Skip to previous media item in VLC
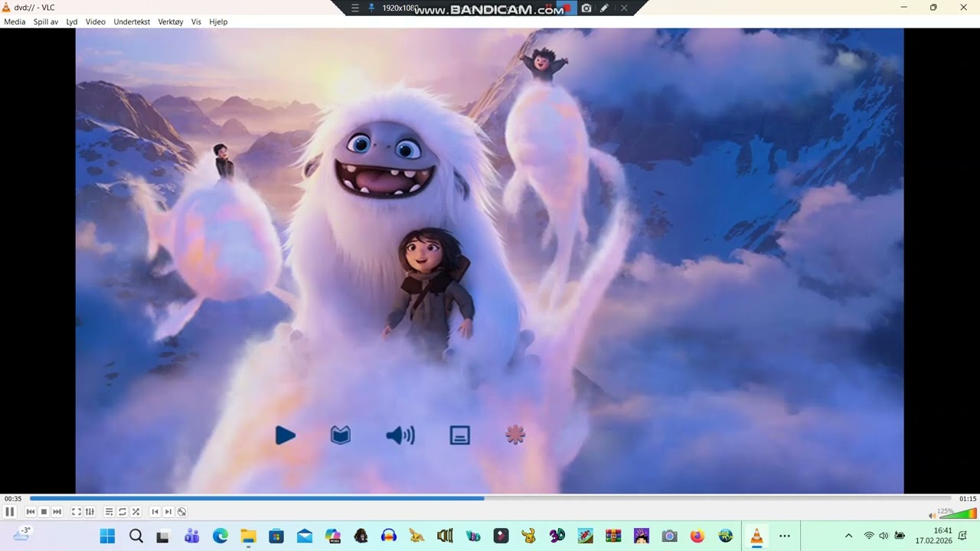Screen dimensions: 980x551 point(31,512)
